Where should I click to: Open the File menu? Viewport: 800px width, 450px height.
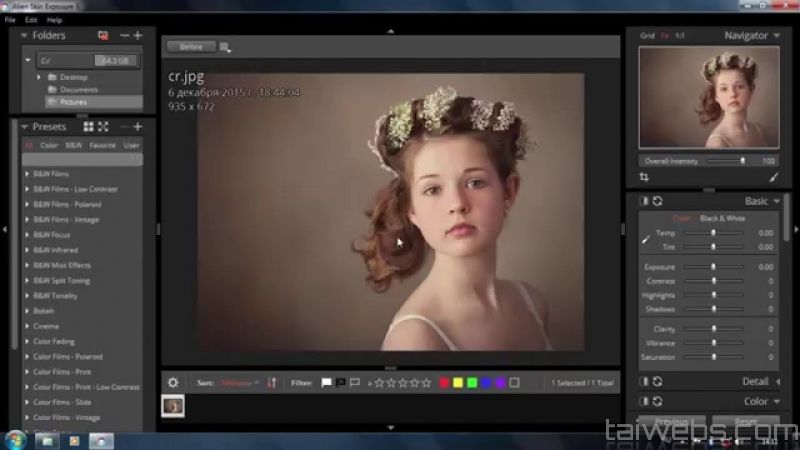click(x=10, y=20)
